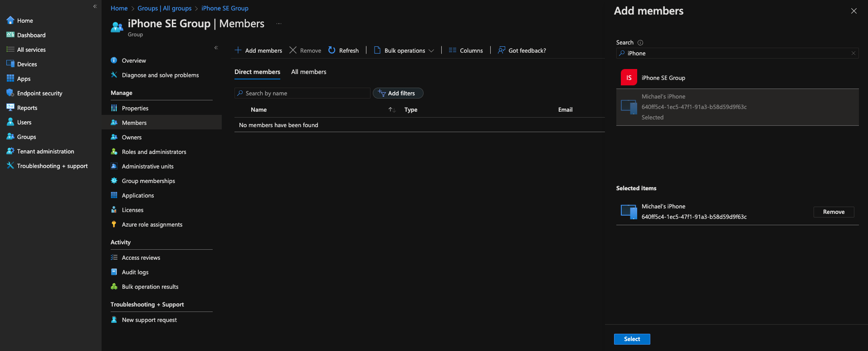Screen dimensions: 868x351
Task: Click the Group memberships gear icon
Action: click(x=114, y=181)
